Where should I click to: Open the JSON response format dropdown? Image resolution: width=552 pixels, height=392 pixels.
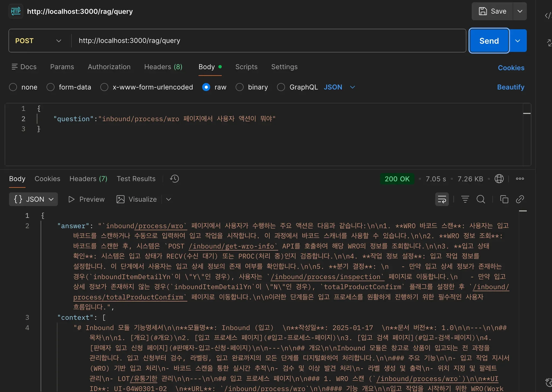pos(33,199)
